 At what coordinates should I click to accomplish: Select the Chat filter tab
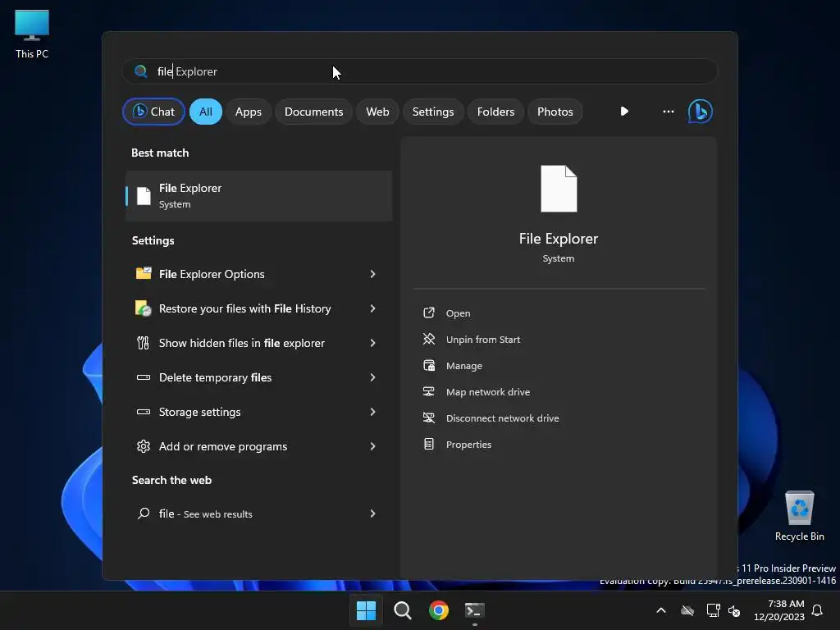(153, 112)
